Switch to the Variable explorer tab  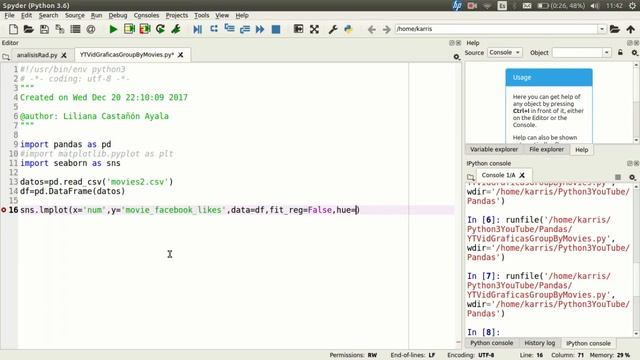[494, 149]
